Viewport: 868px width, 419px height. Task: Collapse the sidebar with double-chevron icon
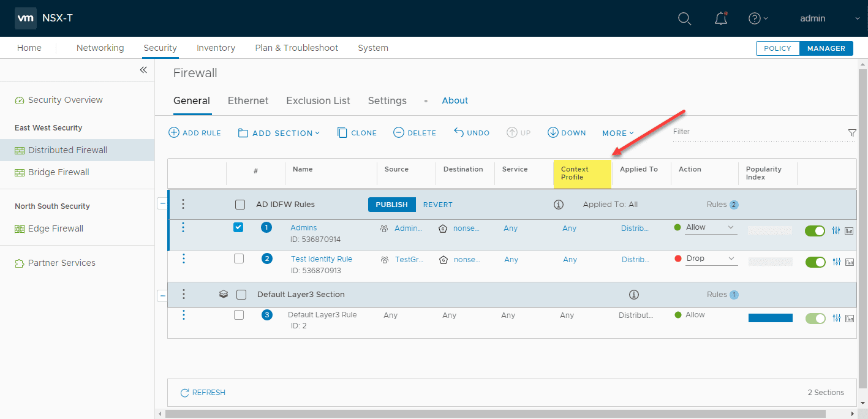[143, 70]
